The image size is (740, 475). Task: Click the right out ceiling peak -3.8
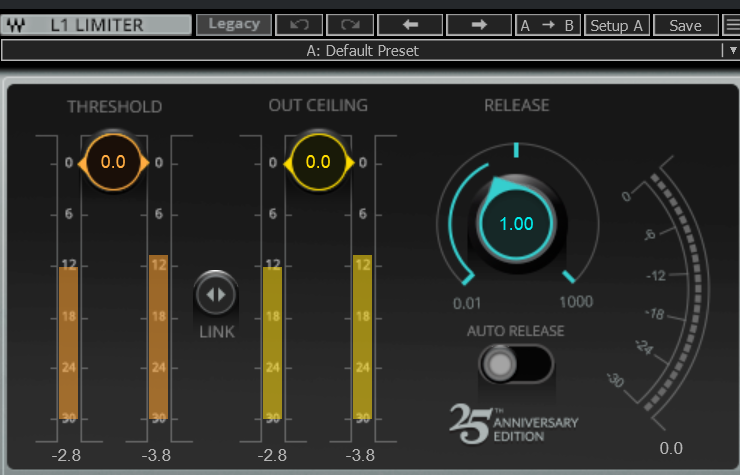(361, 456)
